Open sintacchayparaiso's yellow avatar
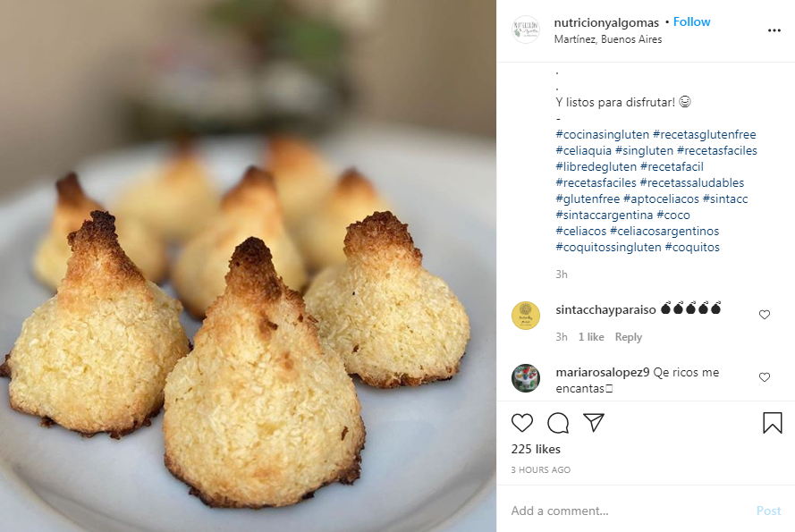Image resolution: width=795 pixels, height=532 pixels. (526, 316)
